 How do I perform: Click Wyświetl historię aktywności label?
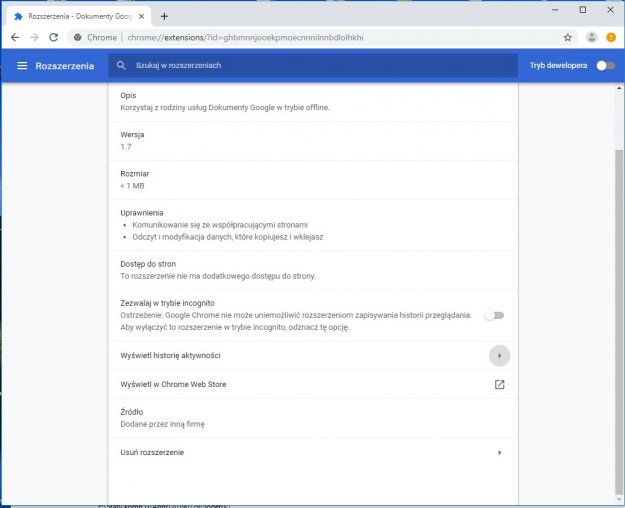pos(170,355)
